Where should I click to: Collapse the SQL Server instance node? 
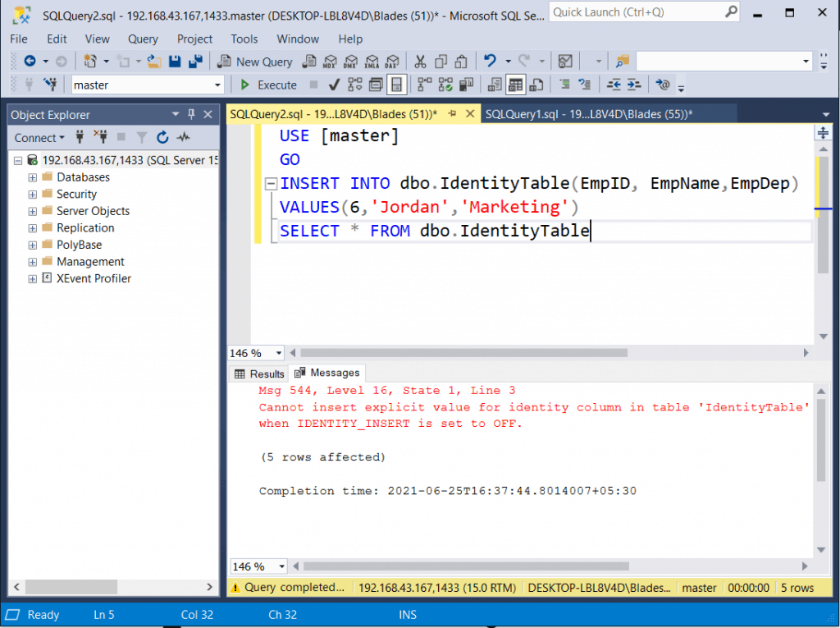point(18,160)
